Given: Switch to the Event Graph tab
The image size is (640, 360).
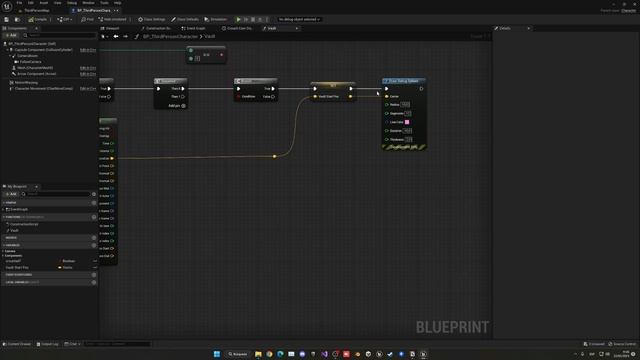Looking at the screenshot, I should click(193, 28).
